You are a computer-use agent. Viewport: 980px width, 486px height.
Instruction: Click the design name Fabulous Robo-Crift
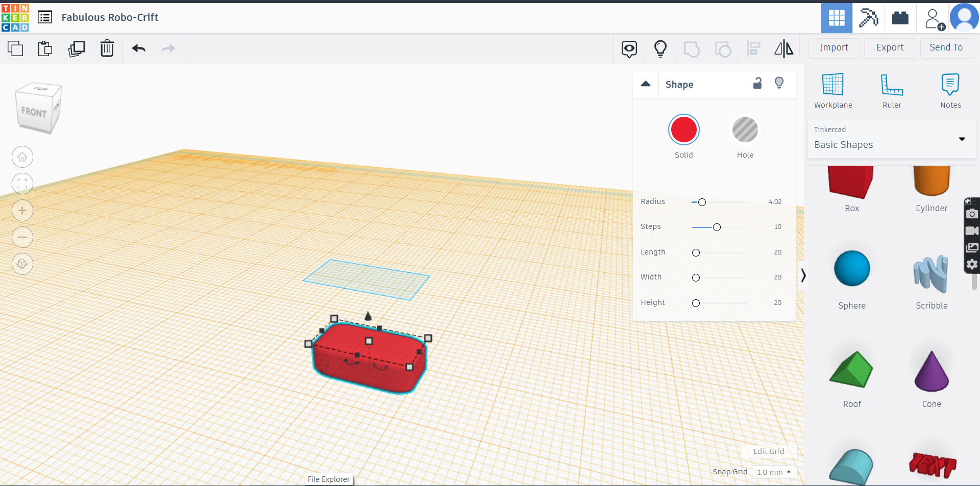pyautogui.click(x=110, y=17)
